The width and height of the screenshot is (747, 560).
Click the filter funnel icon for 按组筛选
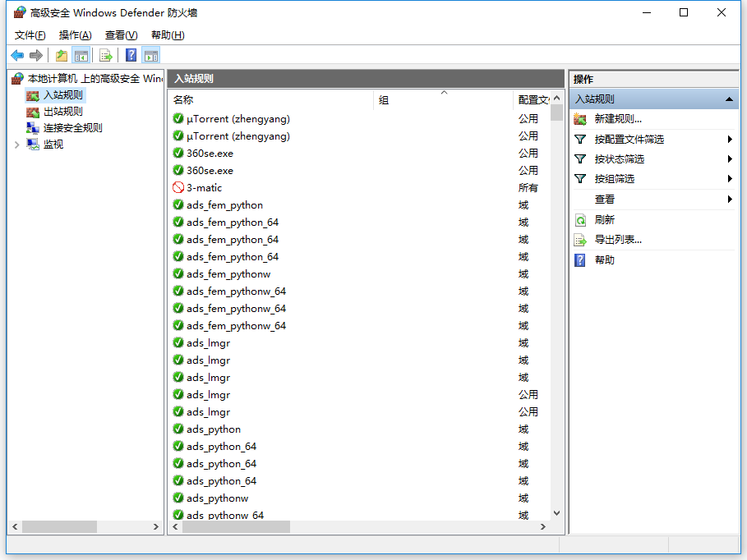click(580, 179)
